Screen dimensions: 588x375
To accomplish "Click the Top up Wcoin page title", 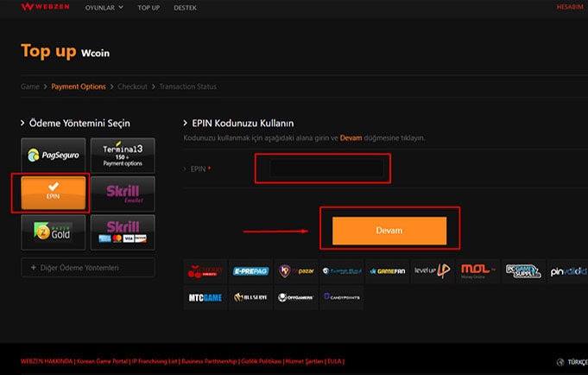I will [66, 52].
